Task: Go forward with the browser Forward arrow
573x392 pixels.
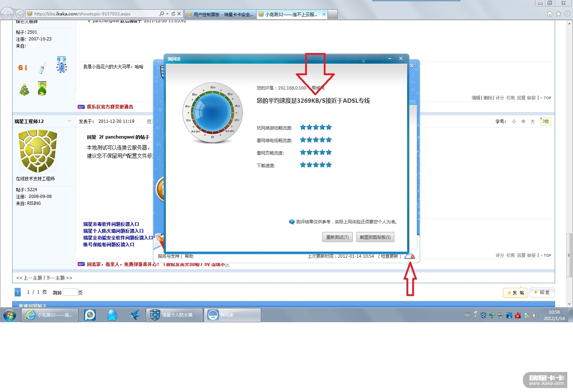Action: (20, 14)
